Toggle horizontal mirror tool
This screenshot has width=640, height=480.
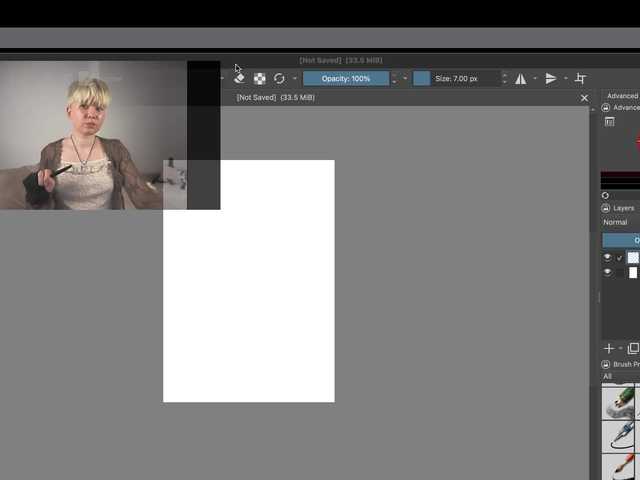click(520, 78)
